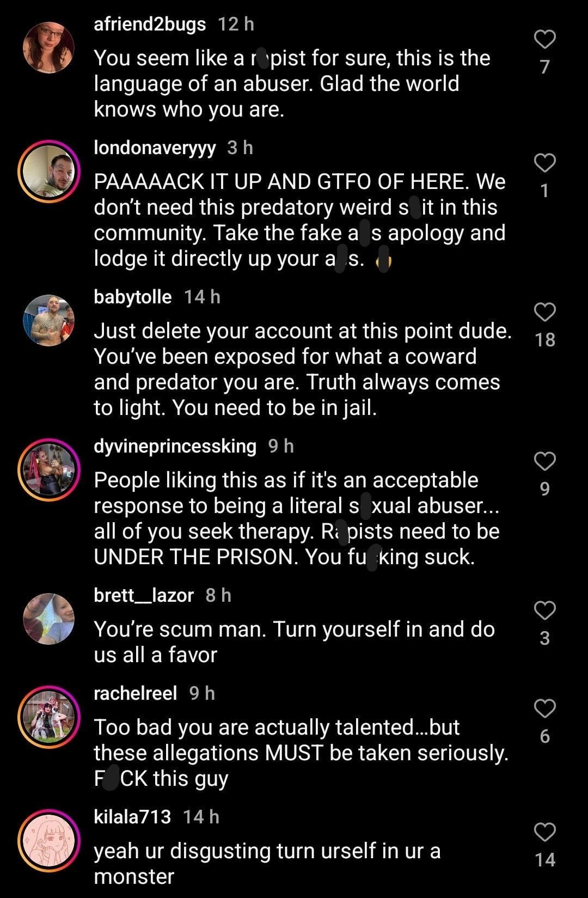
Task: Tap the heart beside kilala713's comment
Action: point(544,832)
